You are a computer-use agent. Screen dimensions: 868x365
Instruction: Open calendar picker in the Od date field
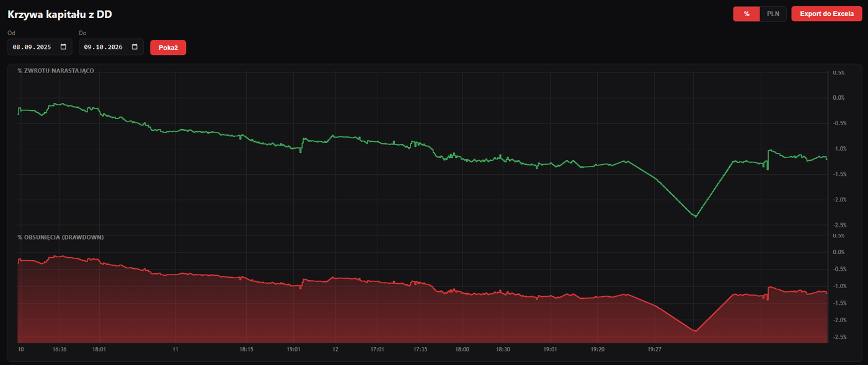tap(63, 47)
